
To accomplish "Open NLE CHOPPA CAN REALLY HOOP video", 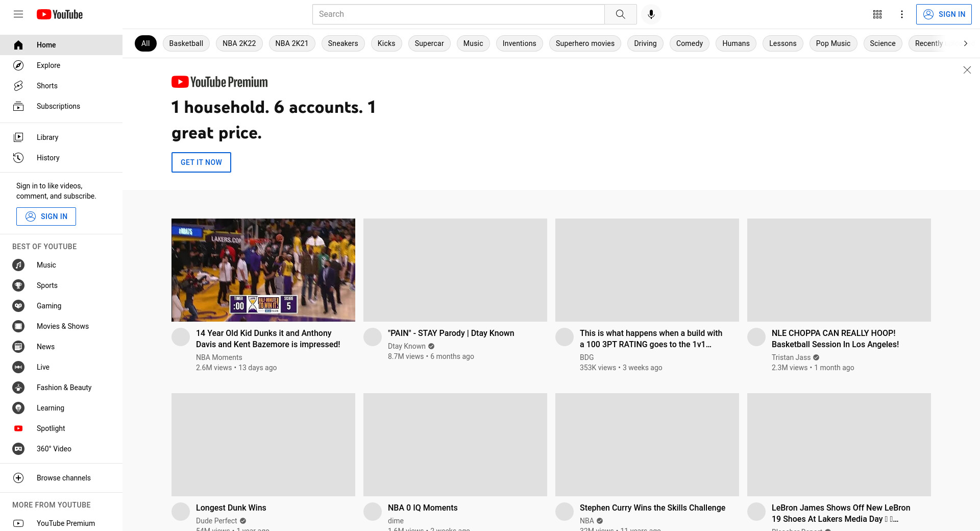I will pyautogui.click(x=836, y=339).
